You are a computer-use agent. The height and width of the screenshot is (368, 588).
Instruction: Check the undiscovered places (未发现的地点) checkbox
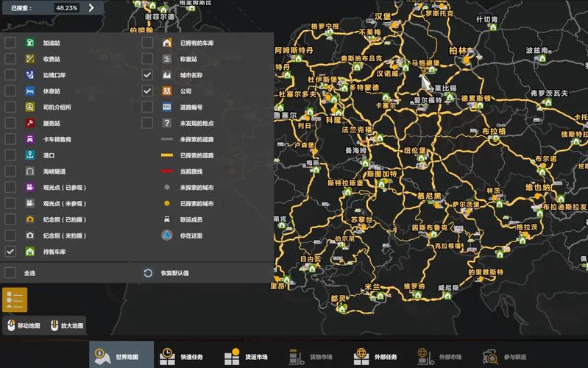point(147,123)
